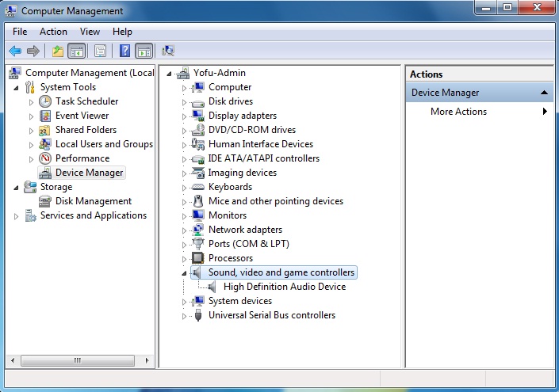The image size is (559, 392).
Task: Click the Task Scheduler clock icon
Action: [x=45, y=101]
